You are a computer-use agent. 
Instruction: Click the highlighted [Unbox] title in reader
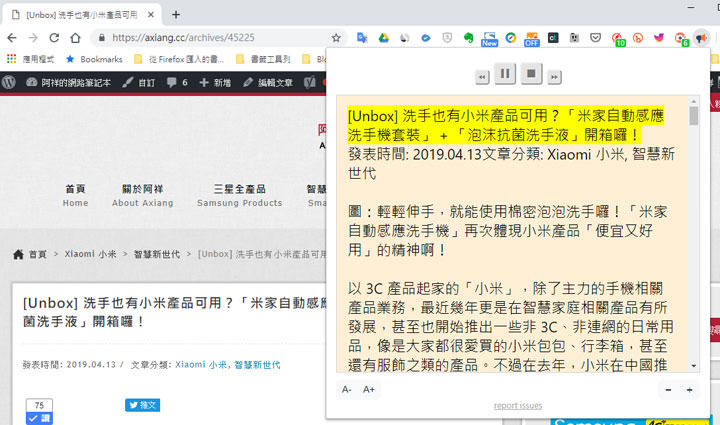coord(506,125)
